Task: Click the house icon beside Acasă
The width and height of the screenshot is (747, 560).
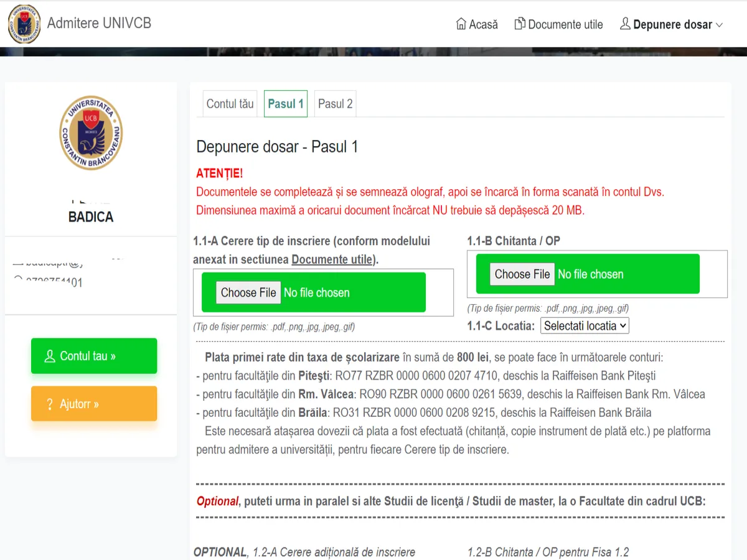Action: pyautogui.click(x=461, y=24)
